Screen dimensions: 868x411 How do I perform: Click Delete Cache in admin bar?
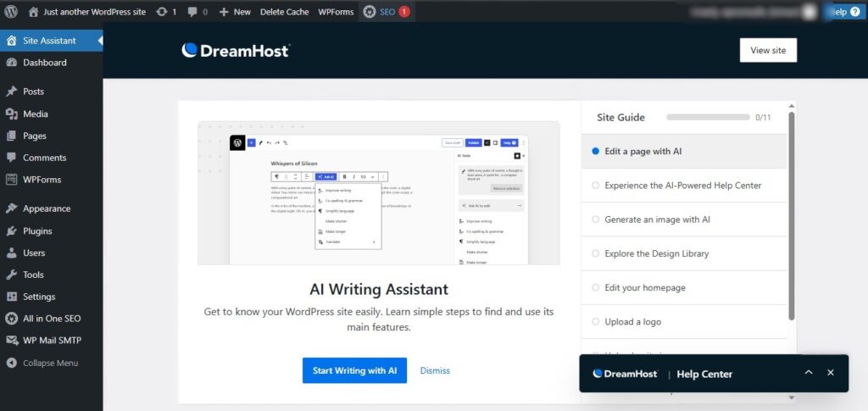285,12
